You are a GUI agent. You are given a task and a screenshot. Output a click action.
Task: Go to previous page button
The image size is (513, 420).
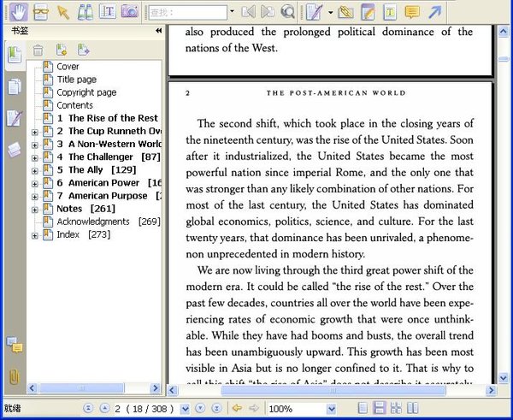[x=104, y=408]
